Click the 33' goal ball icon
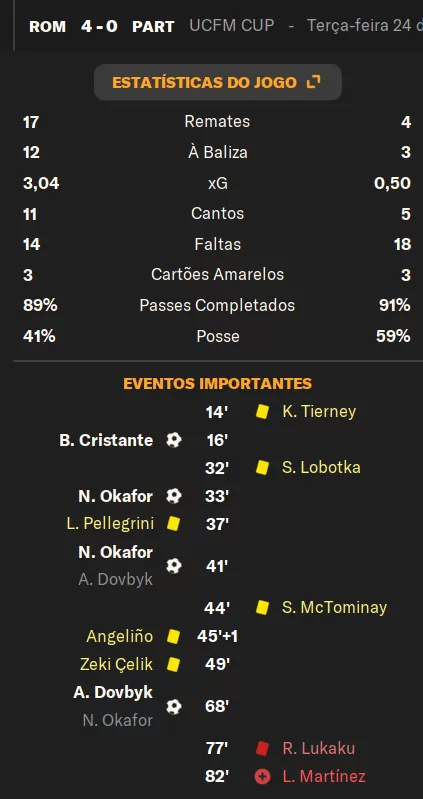Image resolution: width=423 pixels, height=799 pixels. point(174,496)
